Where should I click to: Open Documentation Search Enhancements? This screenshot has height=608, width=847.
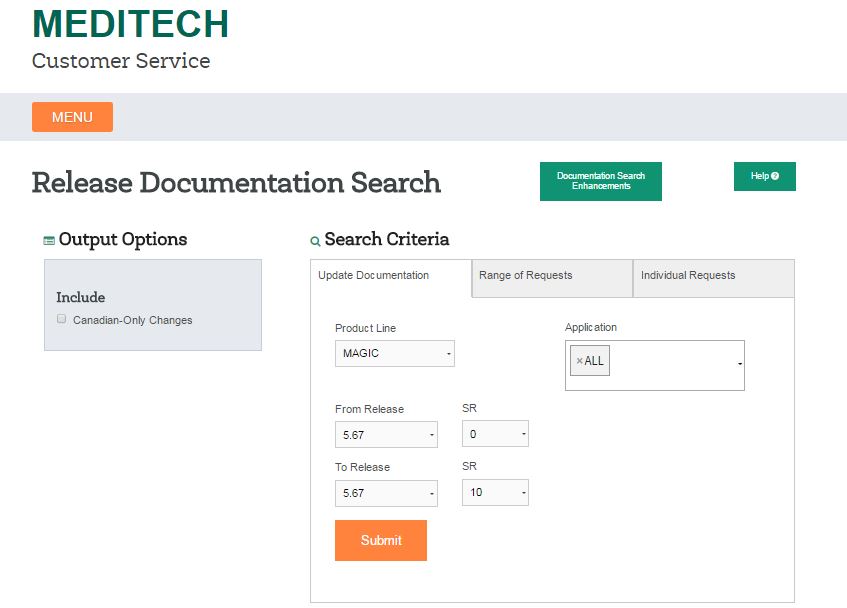tap(601, 181)
